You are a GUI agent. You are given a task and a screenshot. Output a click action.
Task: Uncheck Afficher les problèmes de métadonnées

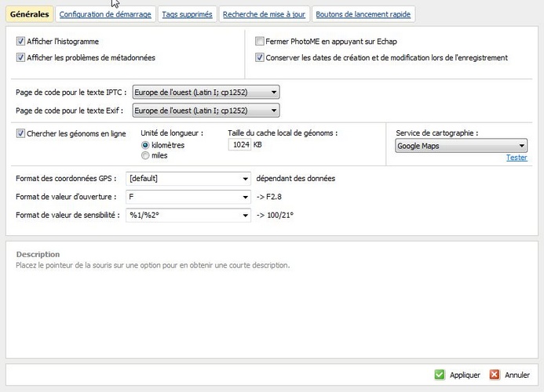click(x=20, y=57)
